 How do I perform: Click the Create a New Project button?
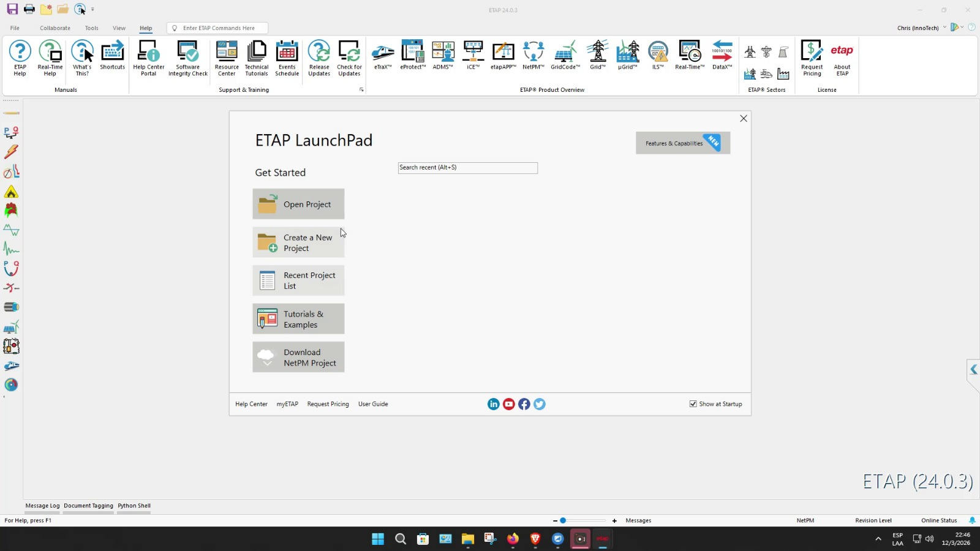point(298,242)
